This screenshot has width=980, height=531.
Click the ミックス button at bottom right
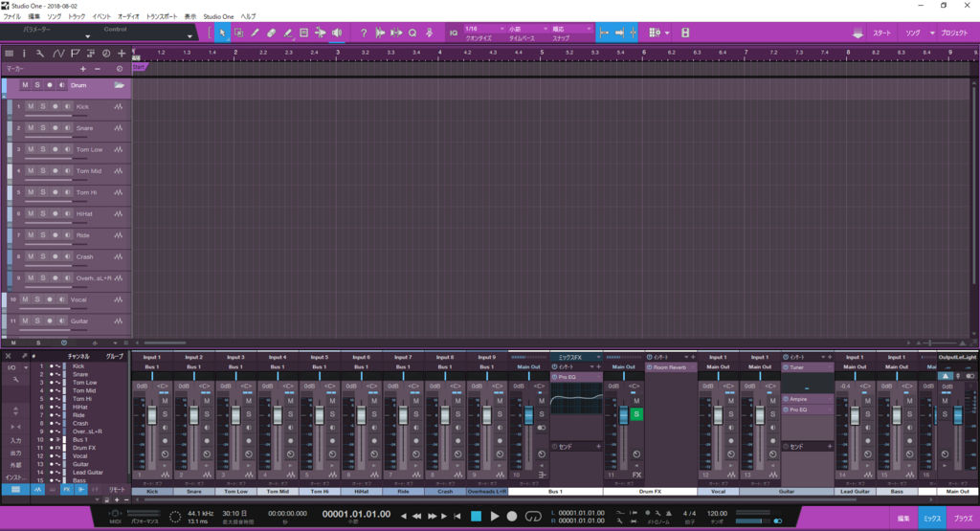932,519
